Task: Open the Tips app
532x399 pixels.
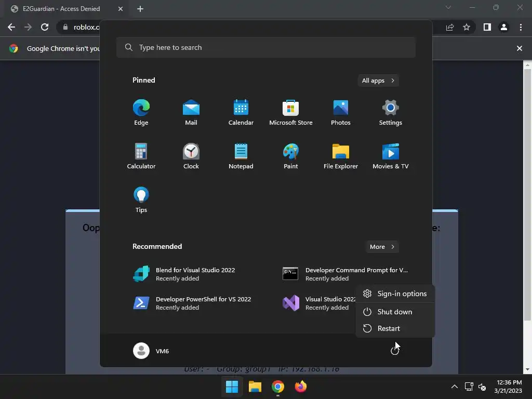Action: 141,200
